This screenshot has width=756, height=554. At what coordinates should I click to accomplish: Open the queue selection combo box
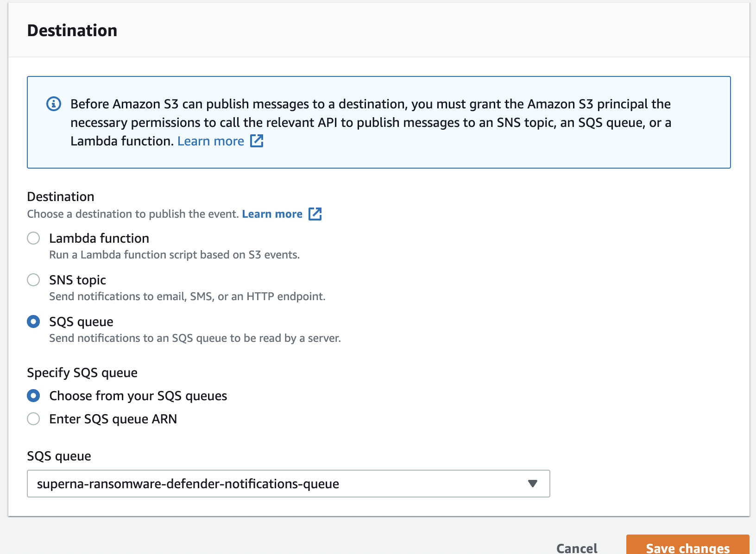(288, 483)
